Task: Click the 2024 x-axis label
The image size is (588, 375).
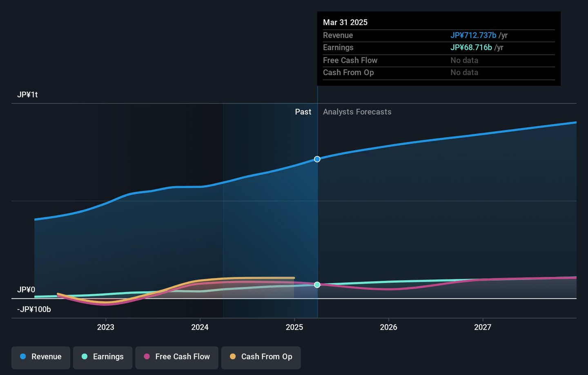Action: [200, 327]
